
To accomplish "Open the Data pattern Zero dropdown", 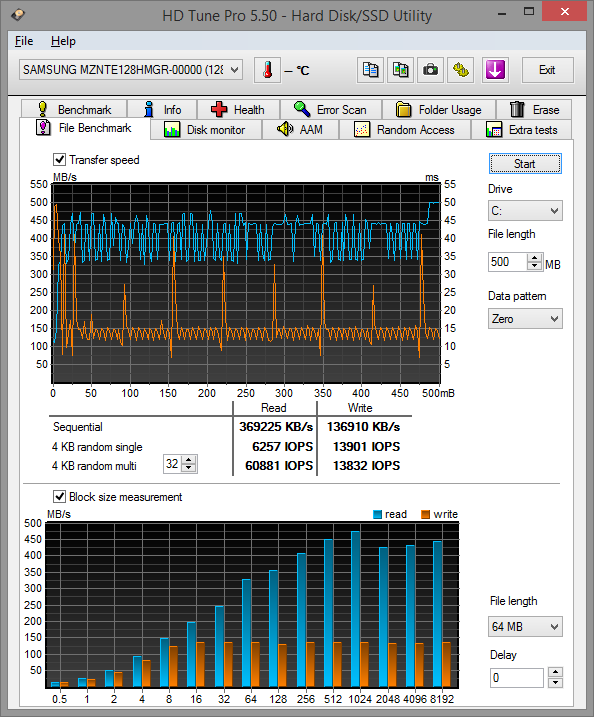I will (x=525, y=319).
